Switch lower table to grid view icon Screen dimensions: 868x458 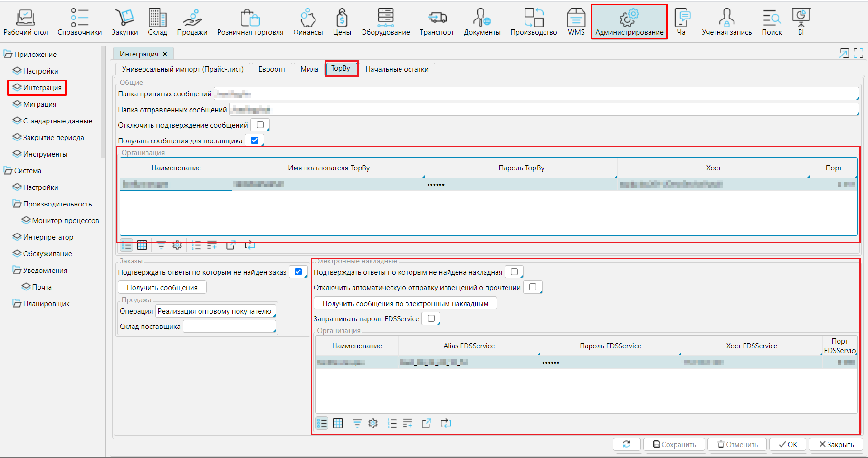tap(338, 423)
